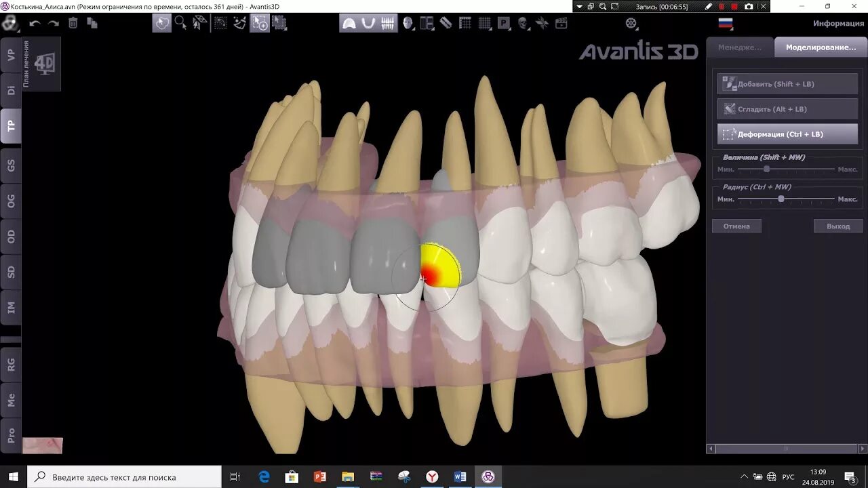Image resolution: width=868 pixels, height=488 pixels.
Task: Toggle lower jaw visibility icon
Action: [368, 23]
